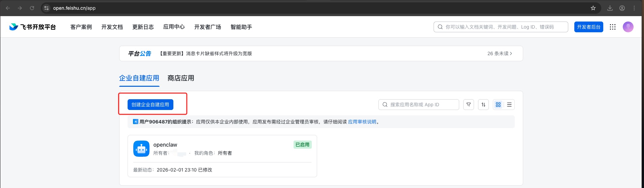This screenshot has width=644, height=188.
Task: Open 智能助手 in top navigation
Action: (241, 27)
